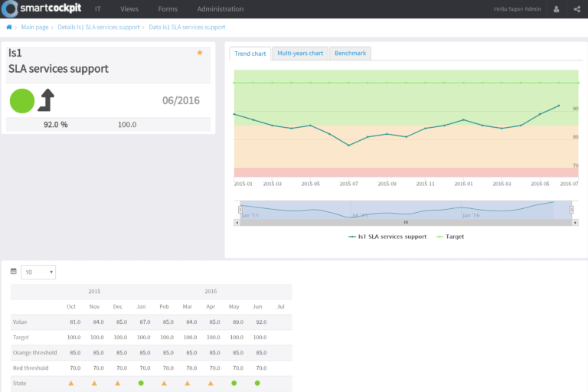Click the Nov orange triangle state
Viewport: 588px width, 392px height.
[94, 384]
